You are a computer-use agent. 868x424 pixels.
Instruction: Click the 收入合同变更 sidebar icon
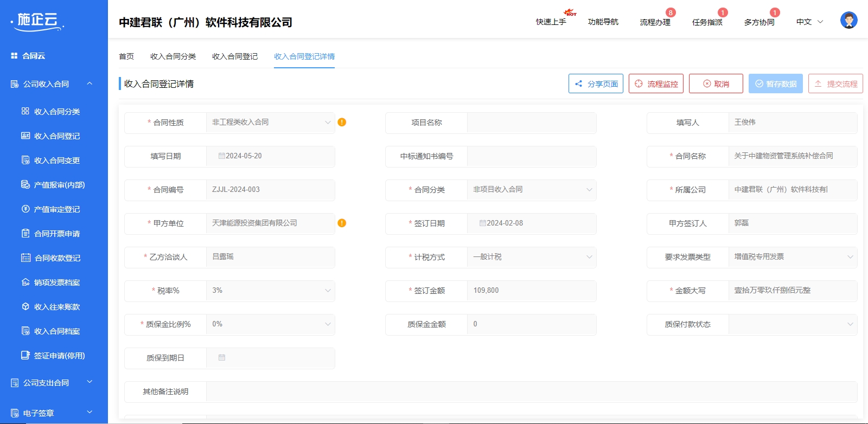25,160
